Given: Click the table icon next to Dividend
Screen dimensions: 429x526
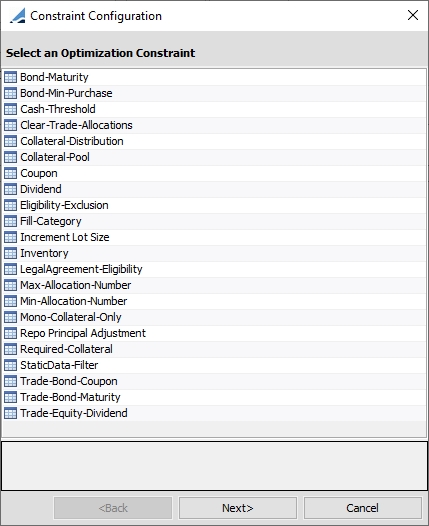Looking at the screenshot, I should point(10,190).
